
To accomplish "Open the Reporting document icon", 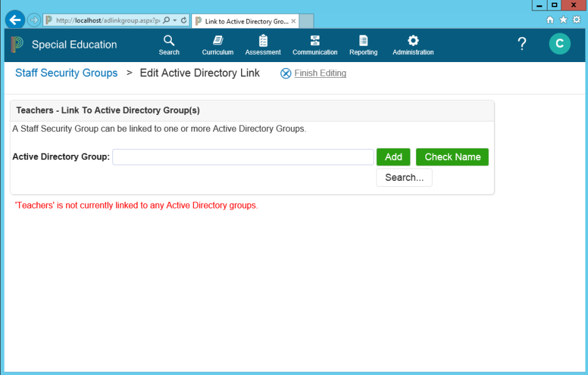I will pyautogui.click(x=363, y=41).
